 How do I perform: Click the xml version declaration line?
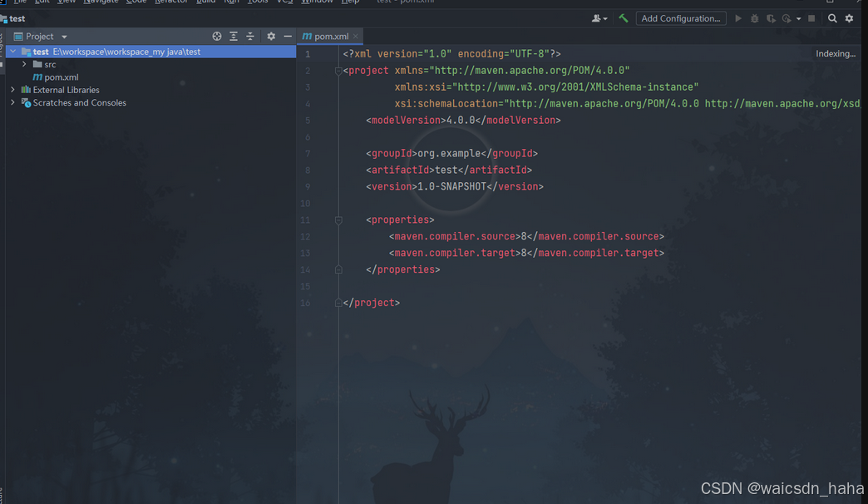coord(451,54)
